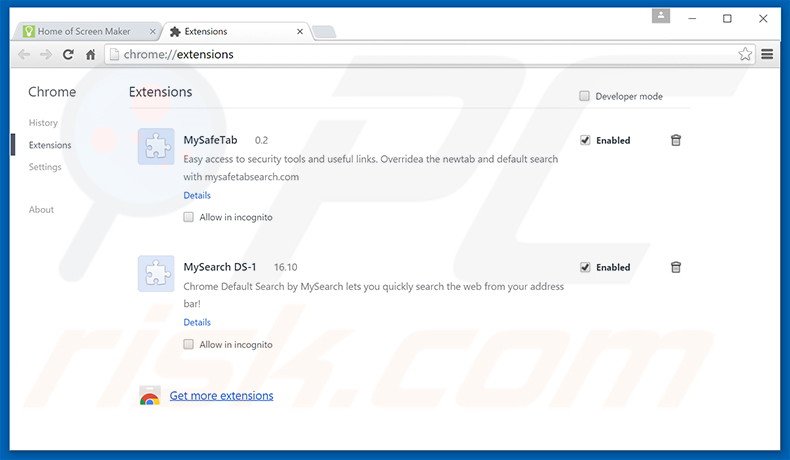
Task: Click the MySafeTab puzzle piece icon
Action: [156, 147]
